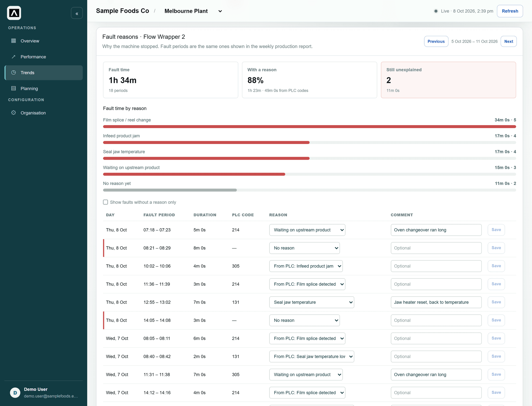Open reason dropdown for 08:21 – 08:29 fault
The height and width of the screenshot is (406, 532).
305,248
